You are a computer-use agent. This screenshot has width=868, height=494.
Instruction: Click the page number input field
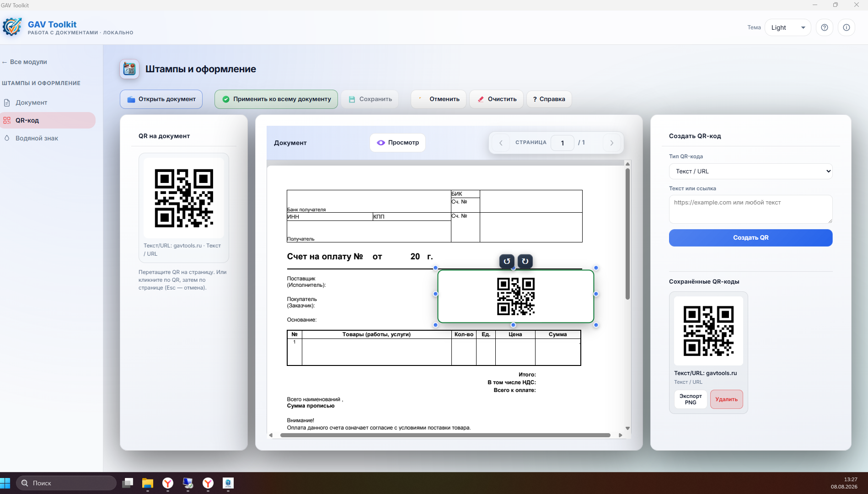click(x=562, y=143)
